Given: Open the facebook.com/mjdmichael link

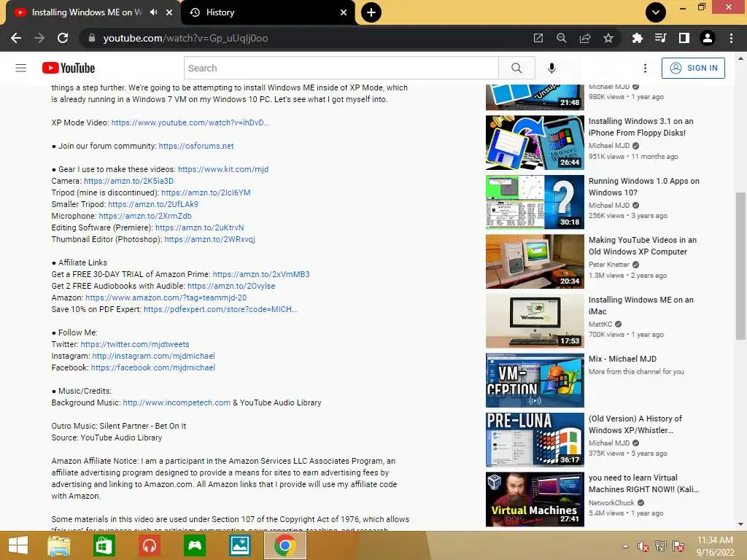Looking at the screenshot, I should [153, 367].
